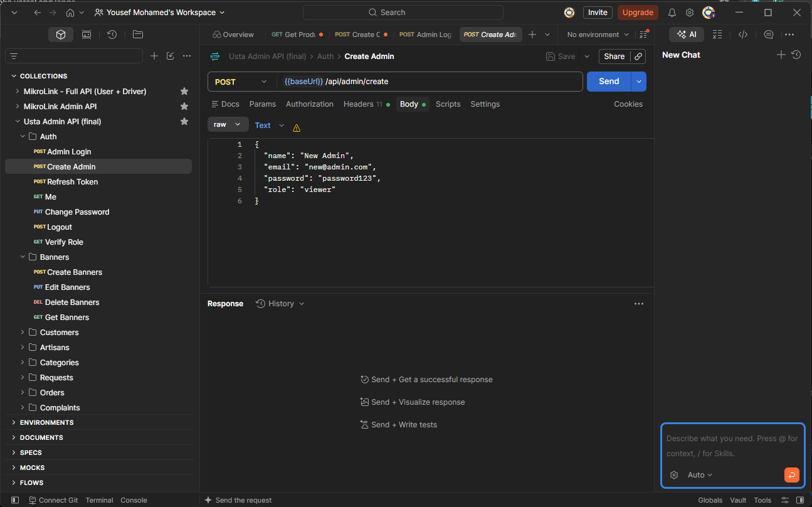Click the Postbot sync icon beside Invite

(569, 13)
